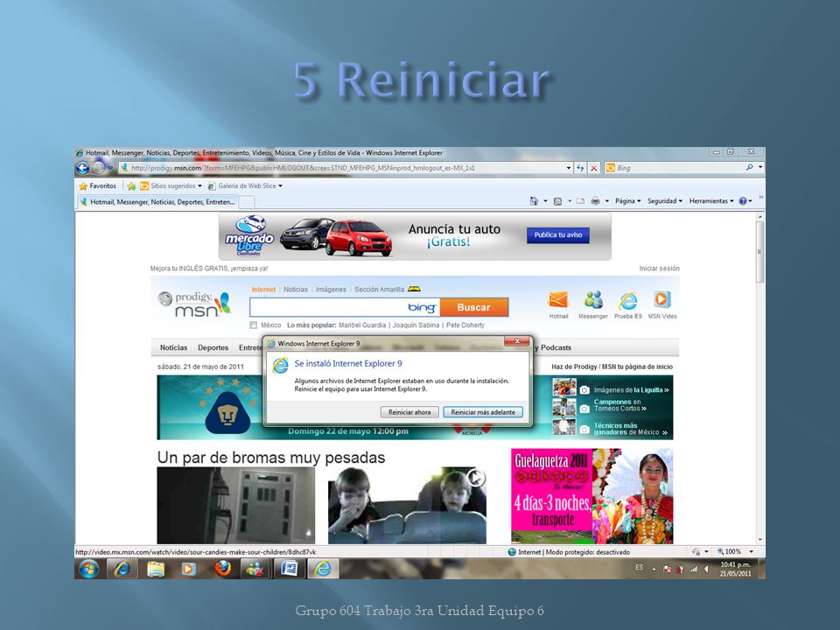Click the orange Buscar button
Screen dimensions: 840x630
[473, 307]
